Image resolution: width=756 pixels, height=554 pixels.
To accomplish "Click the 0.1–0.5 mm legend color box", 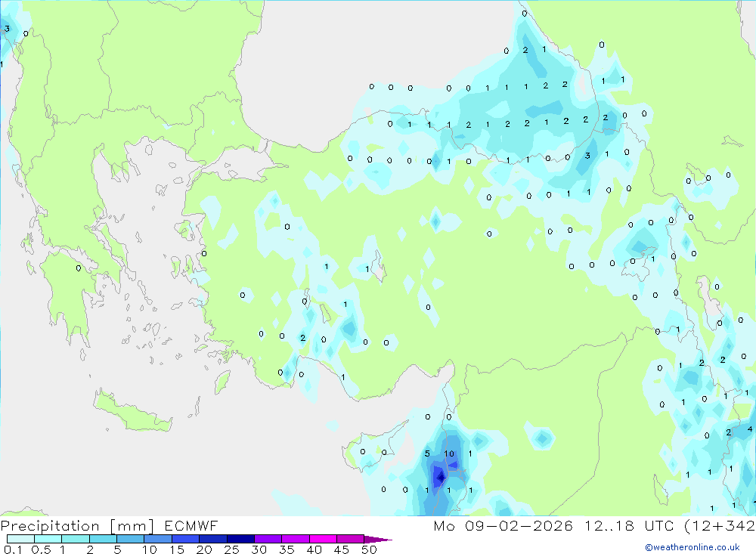I will point(20,539).
